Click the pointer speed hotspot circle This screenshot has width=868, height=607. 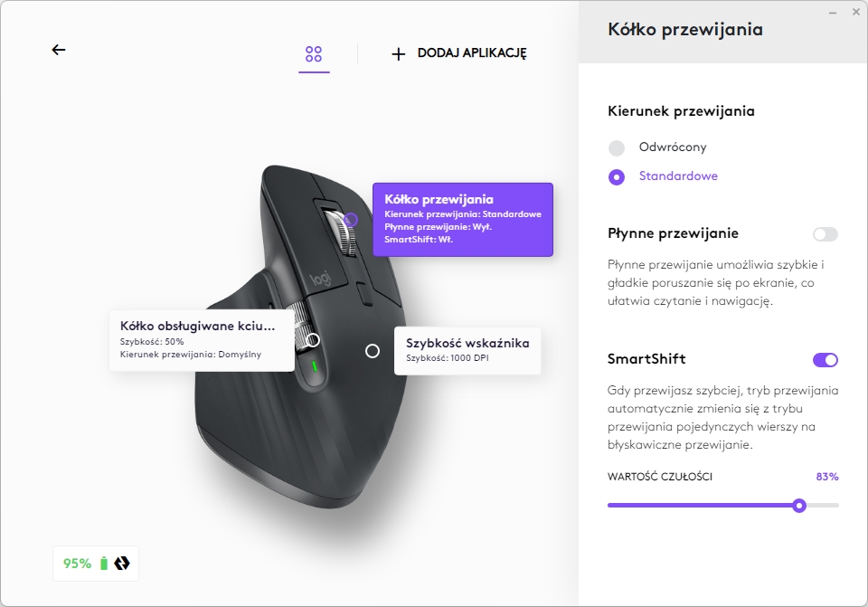(x=373, y=351)
